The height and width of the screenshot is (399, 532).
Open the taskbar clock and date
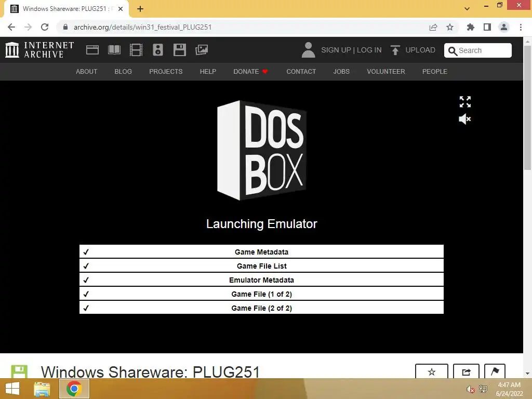509,389
